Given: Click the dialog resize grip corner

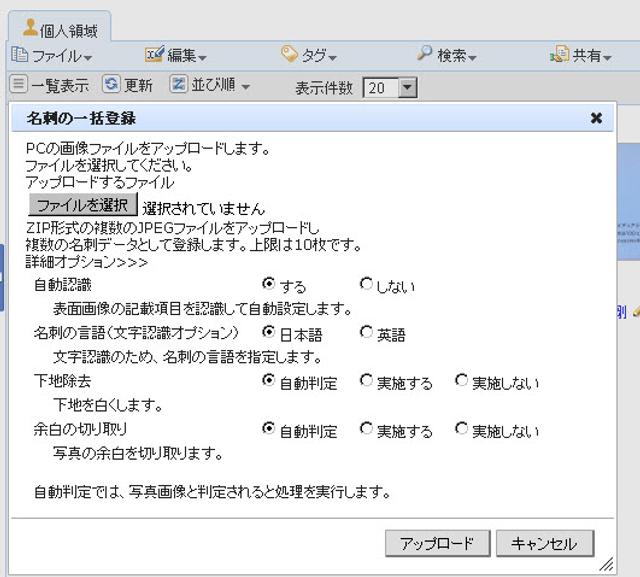Looking at the screenshot, I should (607, 564).
